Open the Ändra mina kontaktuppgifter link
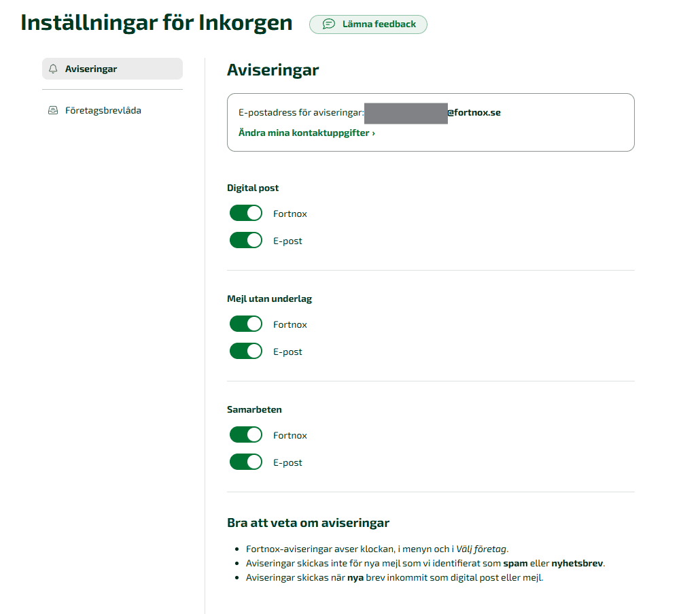Viewport: 700px width, 614px height. click(302, 133)
